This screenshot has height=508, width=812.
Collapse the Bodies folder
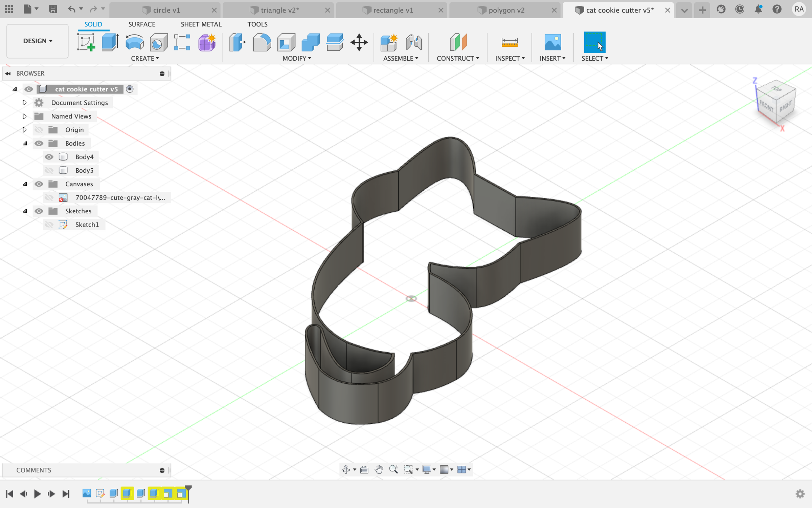pos(25,143)
